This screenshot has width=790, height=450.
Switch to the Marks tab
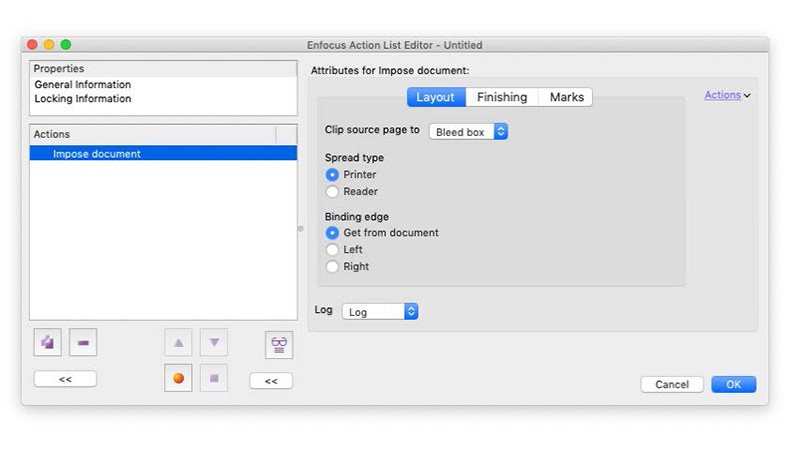pyautogui.click(x=566, y=97)
